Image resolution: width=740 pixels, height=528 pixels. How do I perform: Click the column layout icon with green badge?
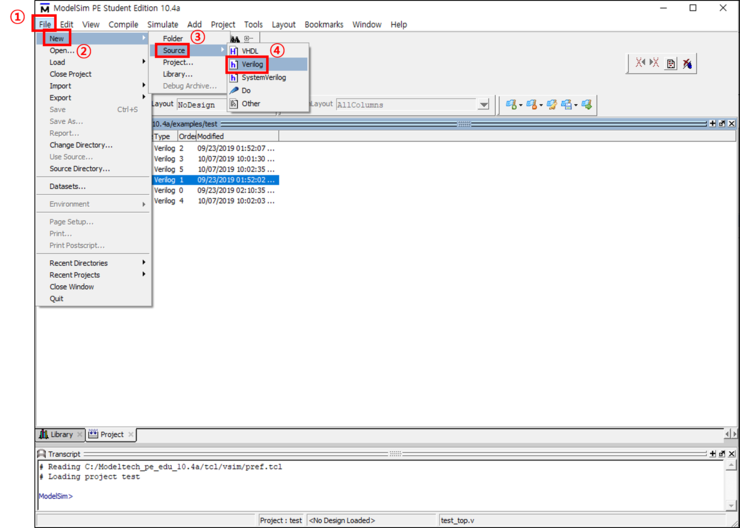pyautogui.click(x=511, y=104)
